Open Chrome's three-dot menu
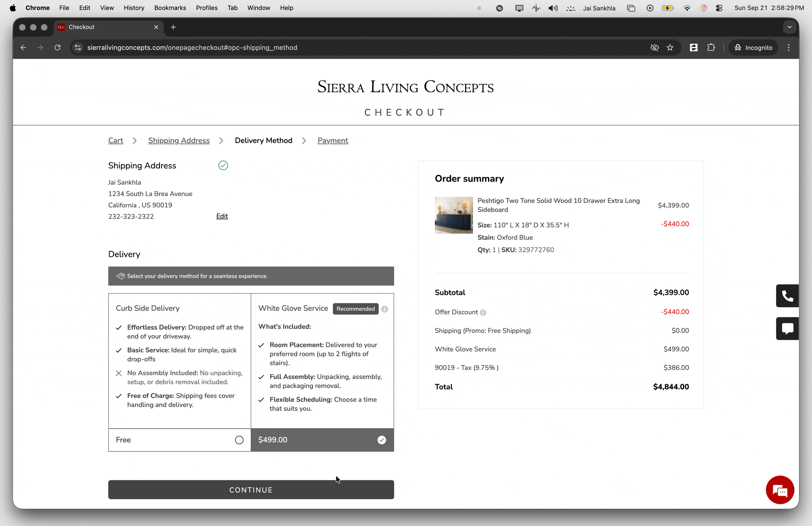The width and height of the screenshot is (812, 526). pyautogui.click(x=789, y=47)
